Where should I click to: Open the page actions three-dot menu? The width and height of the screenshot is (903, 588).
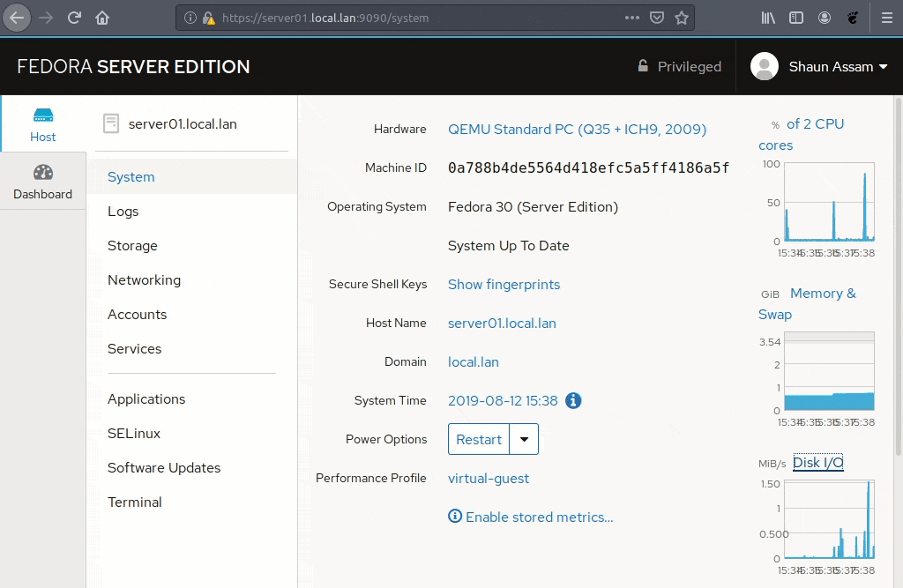(632, 18)
